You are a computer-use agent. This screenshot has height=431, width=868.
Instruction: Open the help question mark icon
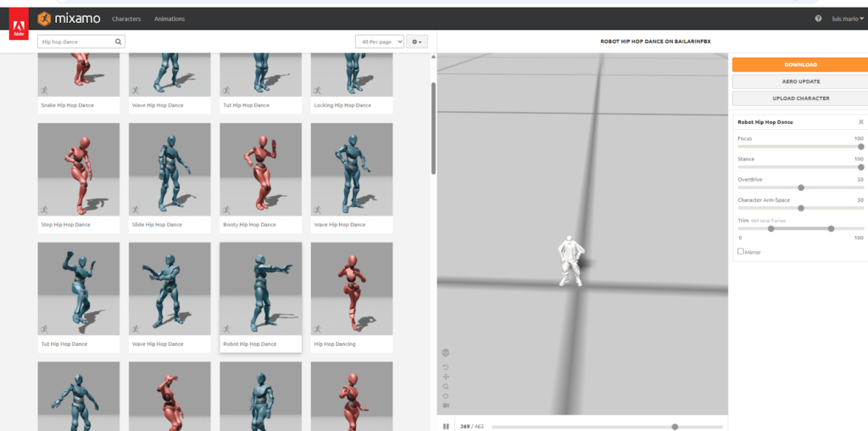pos(818,19)
